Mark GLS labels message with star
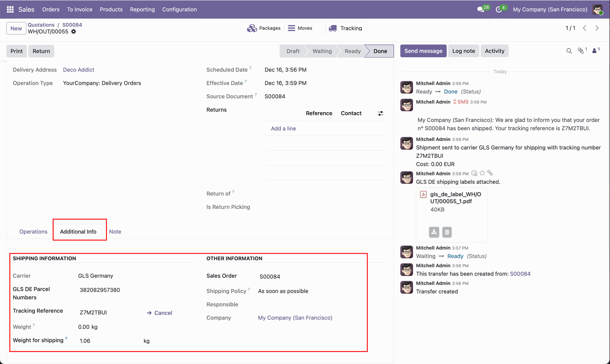 tap(482, 173)
